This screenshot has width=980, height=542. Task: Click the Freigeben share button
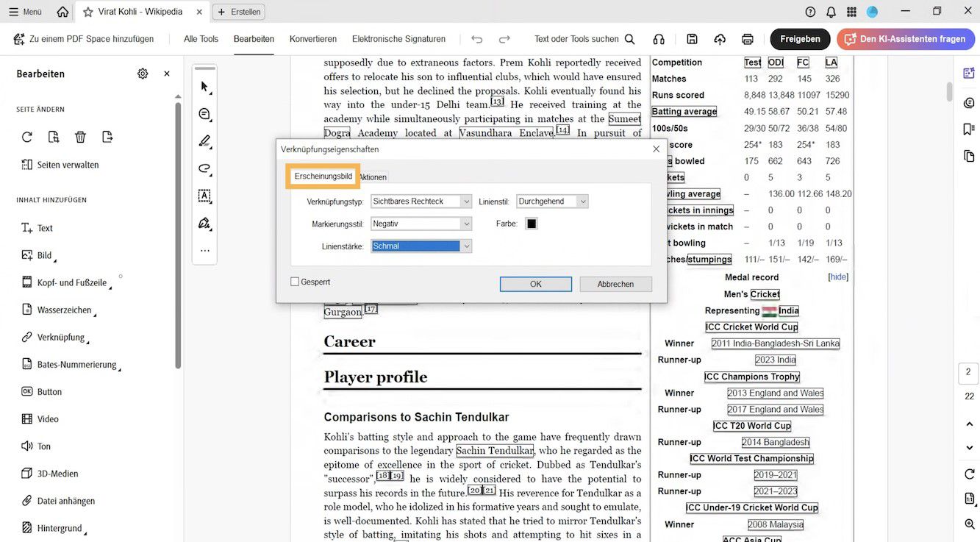tap(800, 39)
